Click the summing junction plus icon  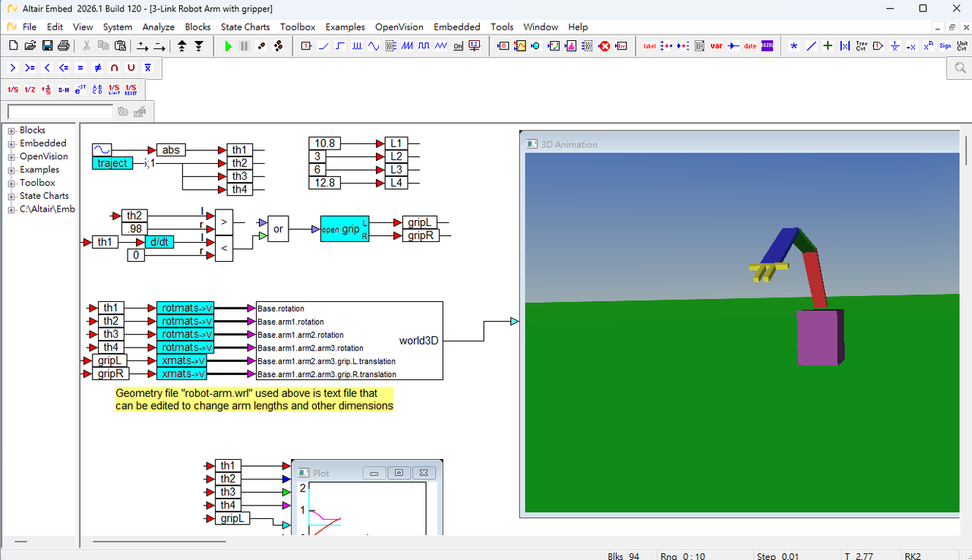coord(828,46)
